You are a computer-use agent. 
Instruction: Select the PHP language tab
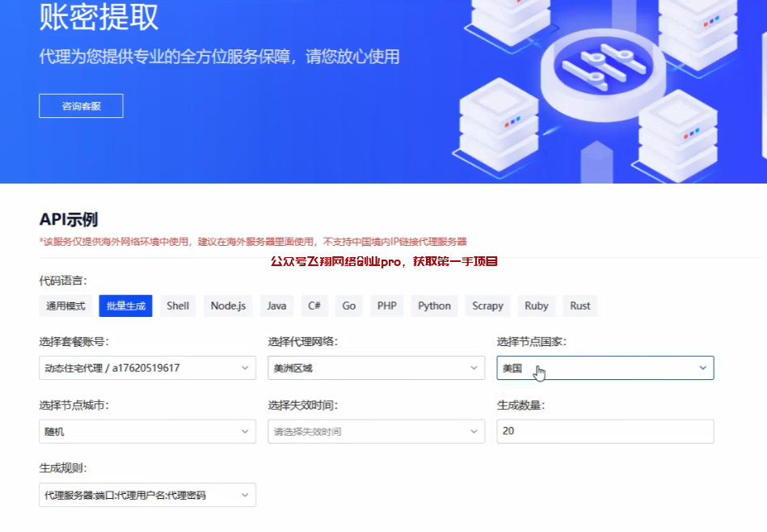pyautogui.click(x=386, y=306)
